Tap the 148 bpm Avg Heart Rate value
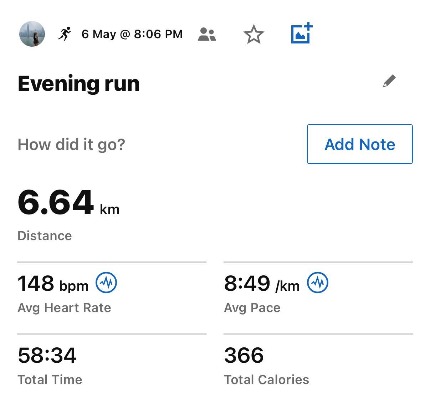 (53, 284)
